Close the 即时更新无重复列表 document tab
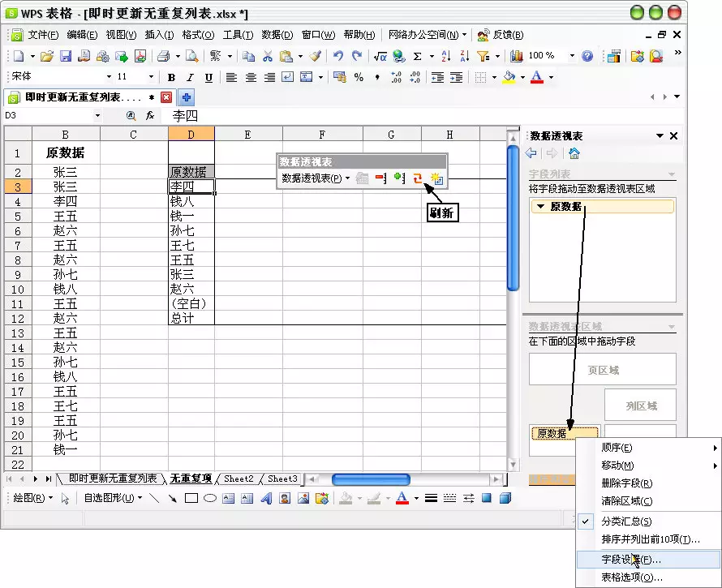This screenshot has height=588, width=722. [x=166, y=97]
